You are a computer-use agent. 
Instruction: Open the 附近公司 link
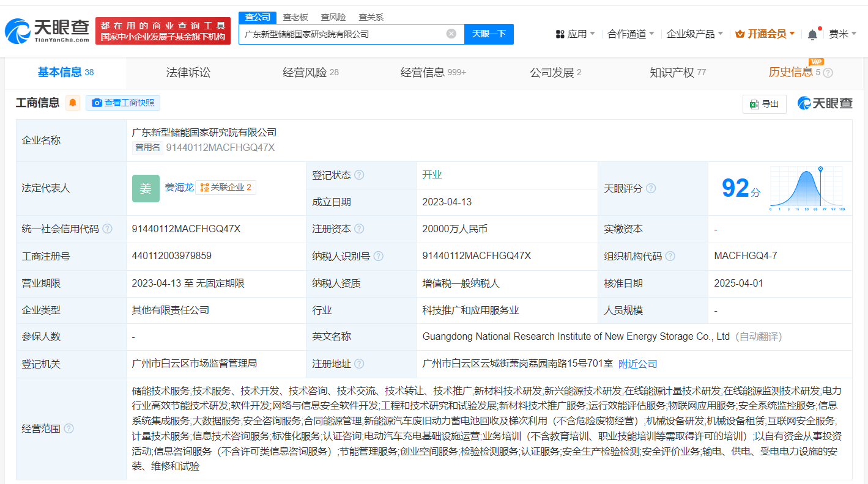[x=639, y=364]
